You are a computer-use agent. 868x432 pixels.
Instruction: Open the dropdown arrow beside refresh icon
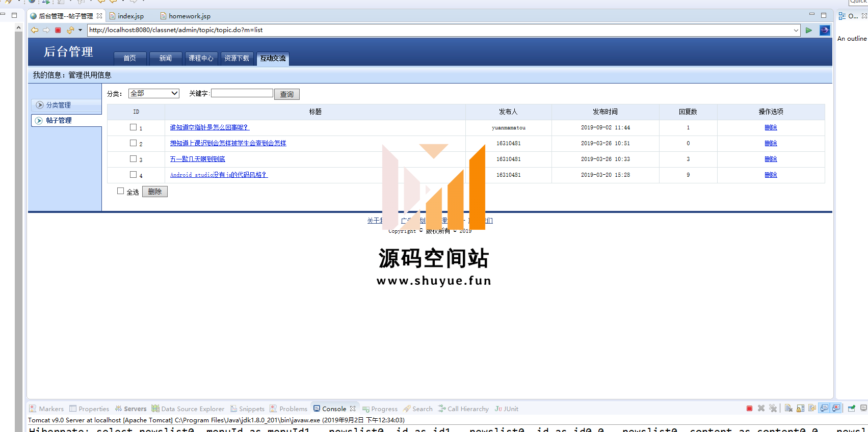tap(80, 30)
